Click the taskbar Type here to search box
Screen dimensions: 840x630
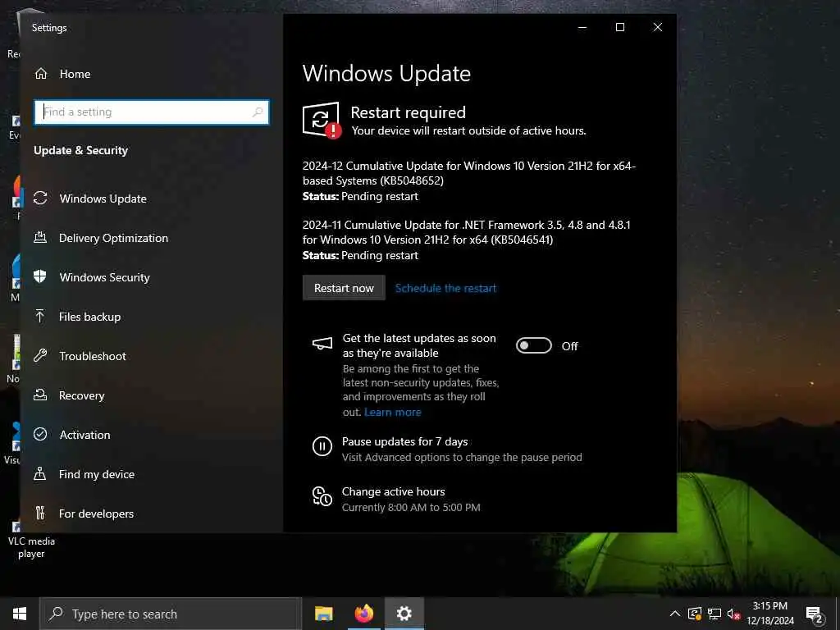171,614
